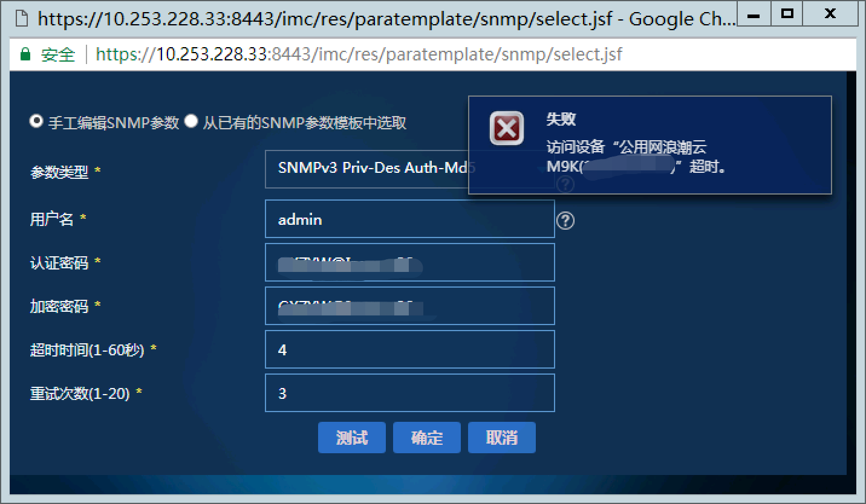Image resolution: width=866 pixels, height=504 pixels.
Task: Click the retry count field showing 3
Action: coord(410,393)
